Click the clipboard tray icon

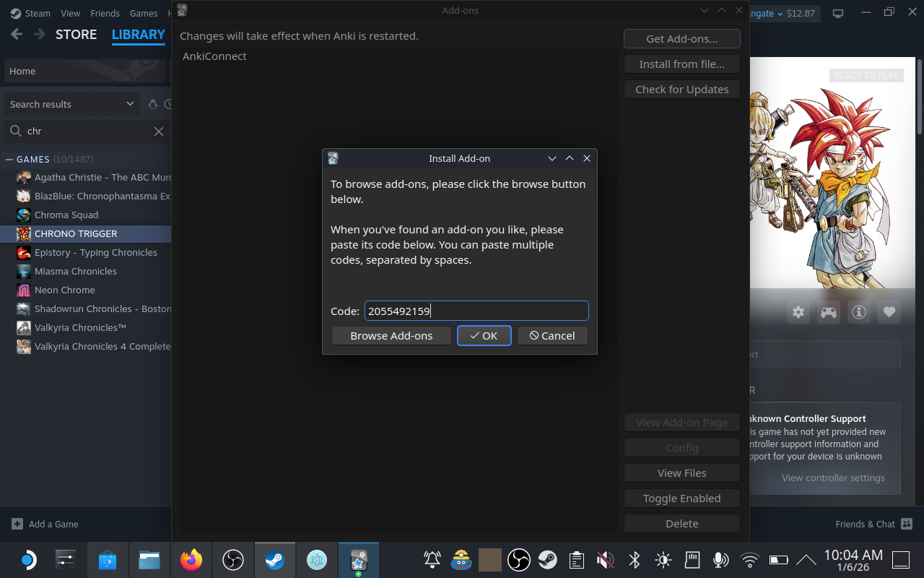tap(576, 559)
